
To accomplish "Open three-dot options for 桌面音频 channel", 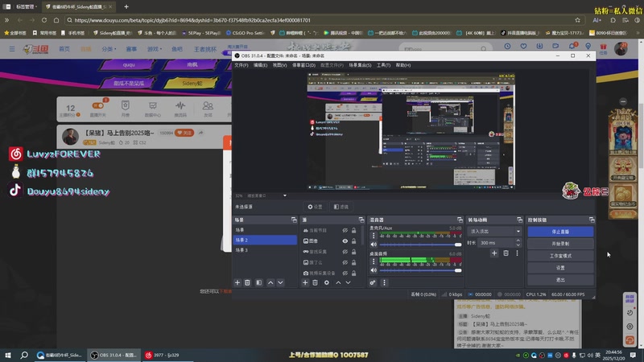I will 374,261.
